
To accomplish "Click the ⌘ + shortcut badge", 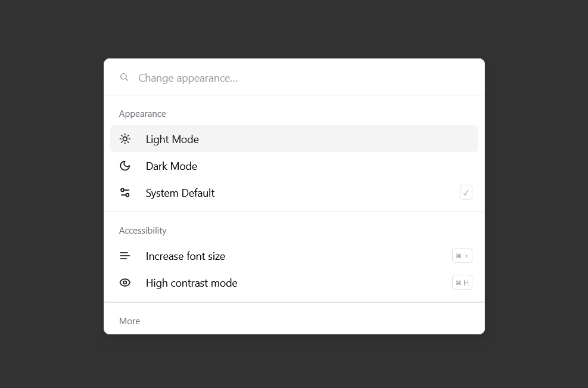I will [462, 256].
